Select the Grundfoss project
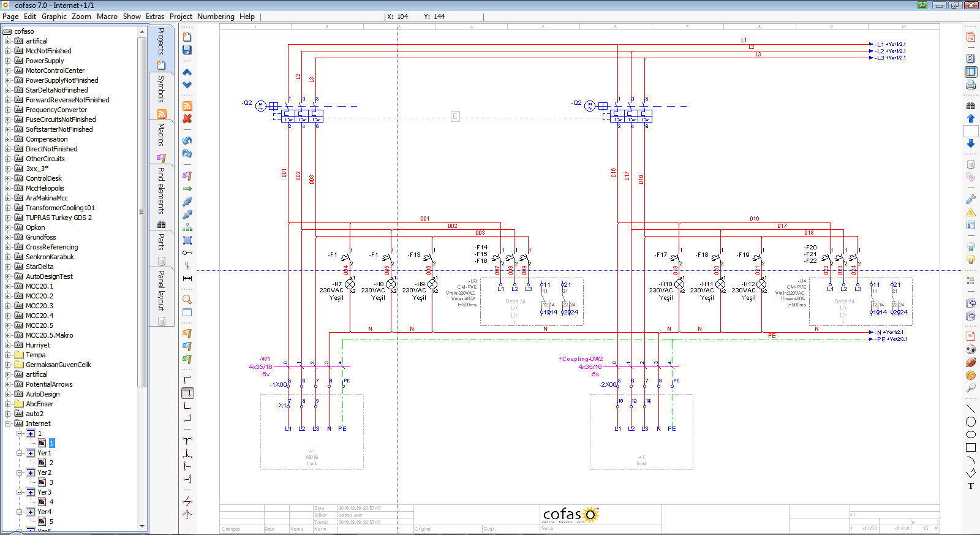Image resolution: width=980 pixels, height=535 pixels. click(x=40, y=237)
